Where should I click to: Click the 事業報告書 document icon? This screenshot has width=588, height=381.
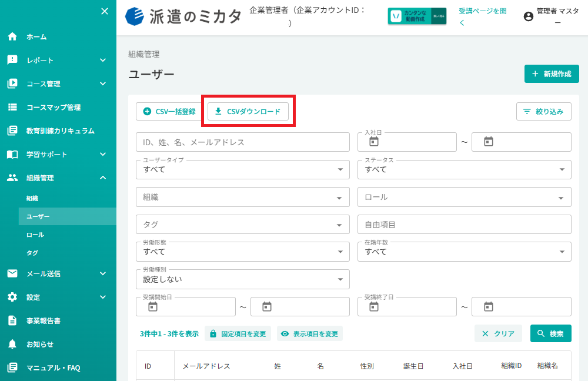(12, 320)
